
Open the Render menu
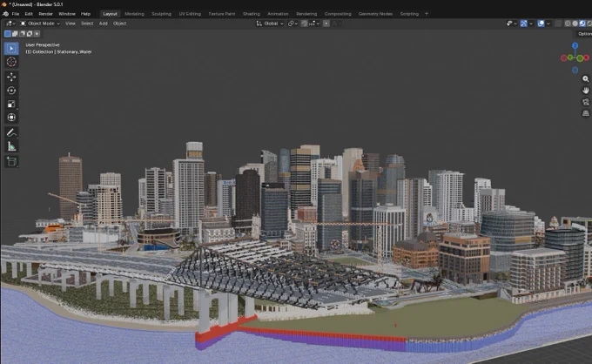tap(45, 14)
